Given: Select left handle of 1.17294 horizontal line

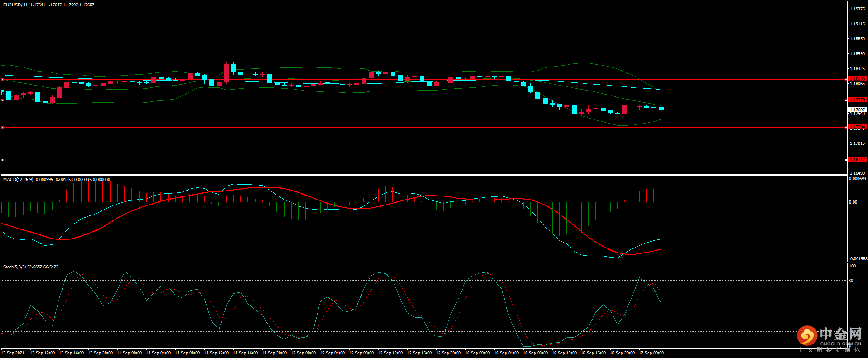Looking at the screenshot, I should (x=2, y=128).
